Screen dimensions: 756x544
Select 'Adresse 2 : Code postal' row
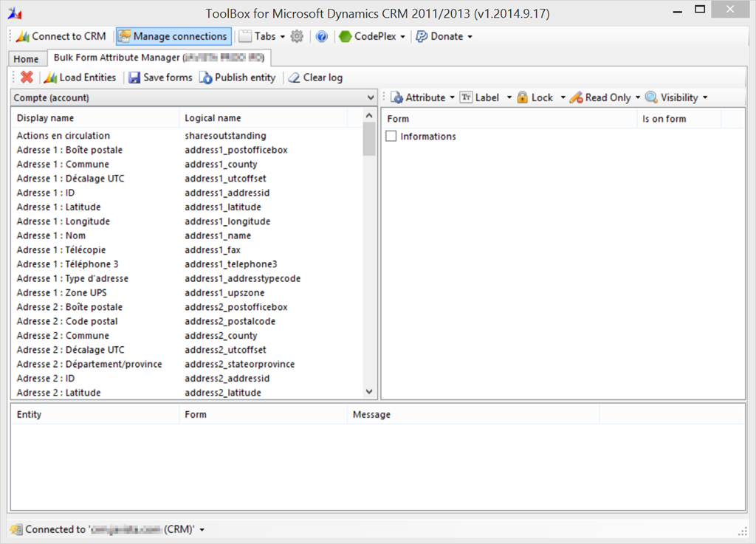coord(187,321)
